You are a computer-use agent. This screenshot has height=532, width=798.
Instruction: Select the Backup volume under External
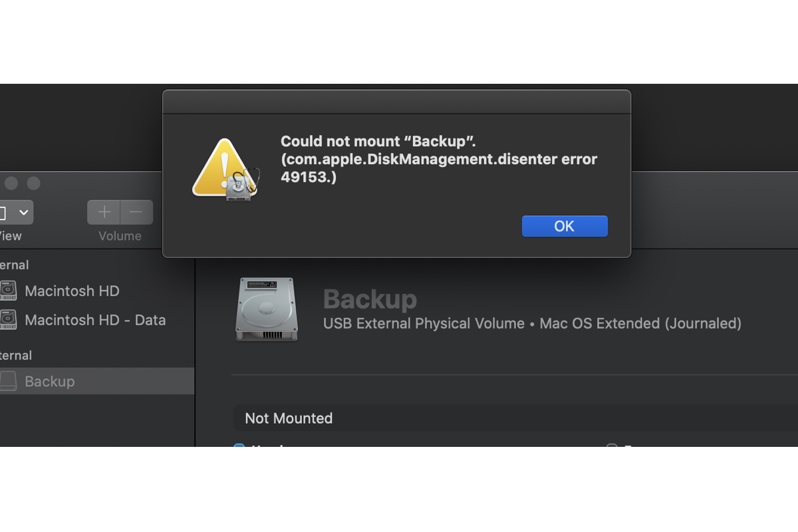pyautogui.click(x=50, y=381)
